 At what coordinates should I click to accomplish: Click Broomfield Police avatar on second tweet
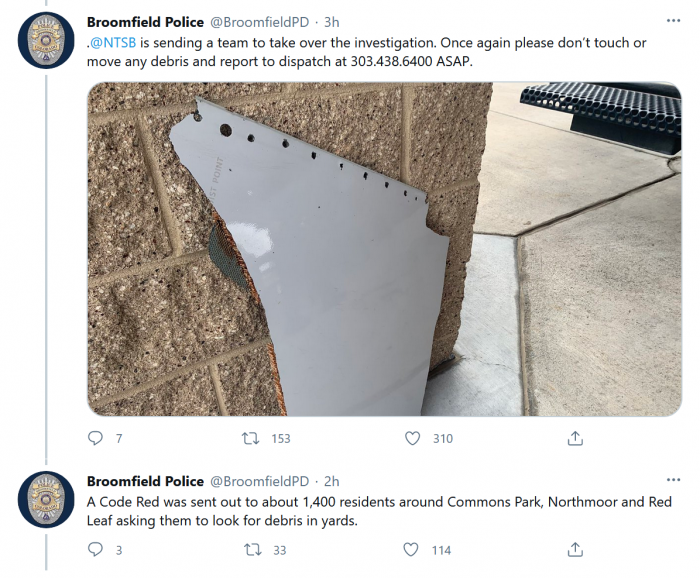point(46,499)
